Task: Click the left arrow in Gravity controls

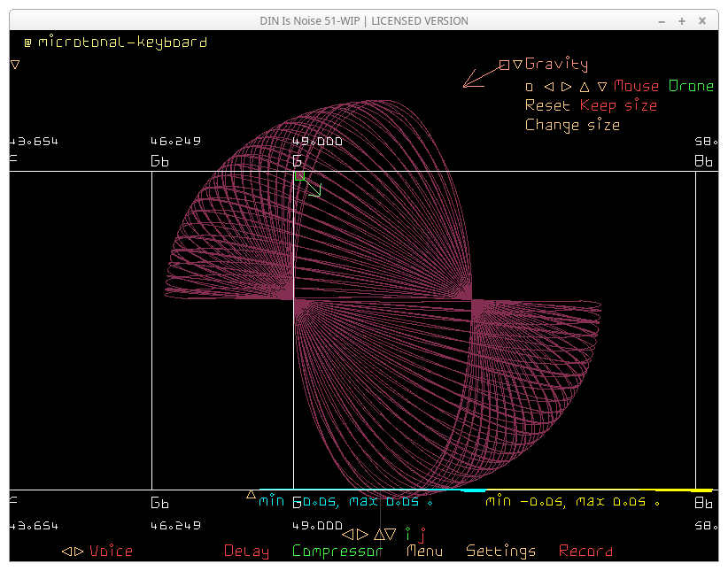Action: [548, 87]
